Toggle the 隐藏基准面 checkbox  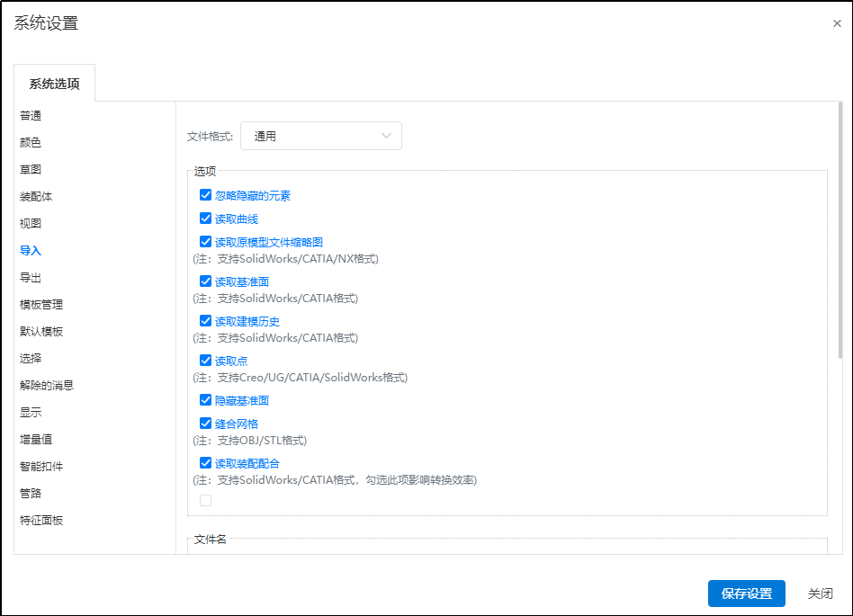(205, 400)
